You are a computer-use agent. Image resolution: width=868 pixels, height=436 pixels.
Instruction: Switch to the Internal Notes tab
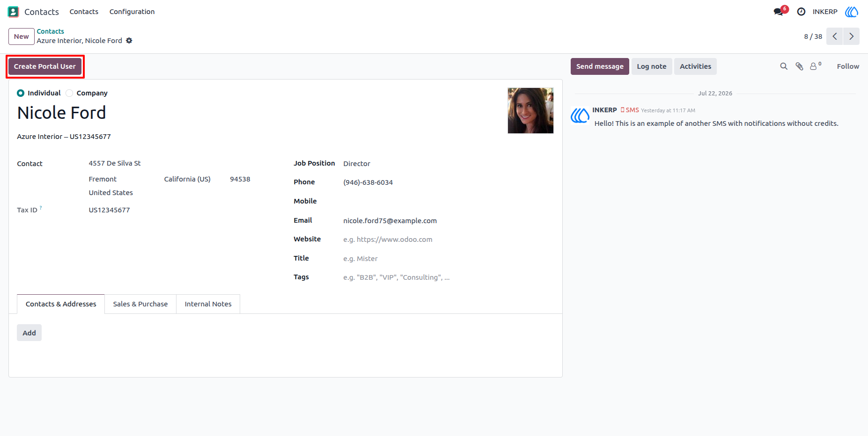click(x=208, y=304)
